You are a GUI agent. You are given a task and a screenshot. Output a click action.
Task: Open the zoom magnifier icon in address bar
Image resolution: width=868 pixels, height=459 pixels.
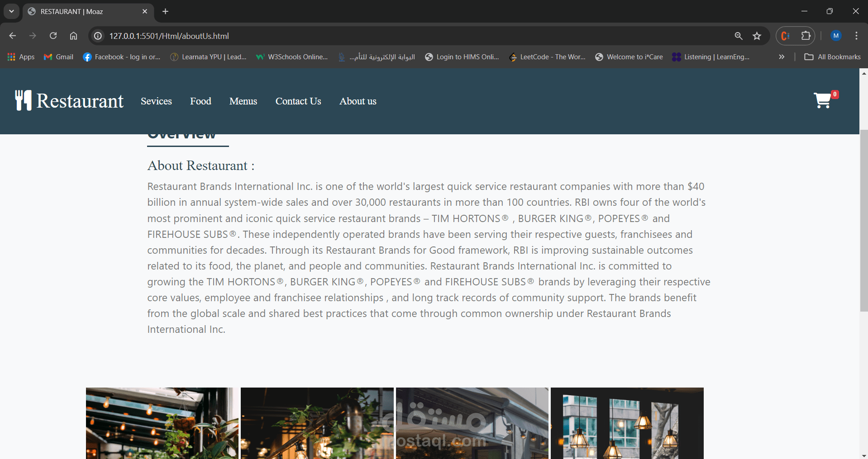[x=739, y=36]
